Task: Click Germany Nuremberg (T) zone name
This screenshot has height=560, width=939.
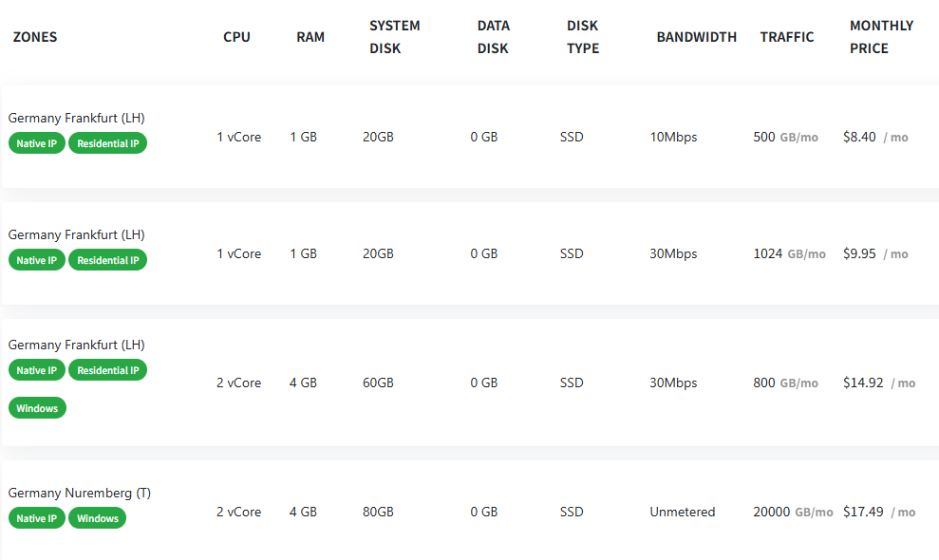Action: (80, 493)
